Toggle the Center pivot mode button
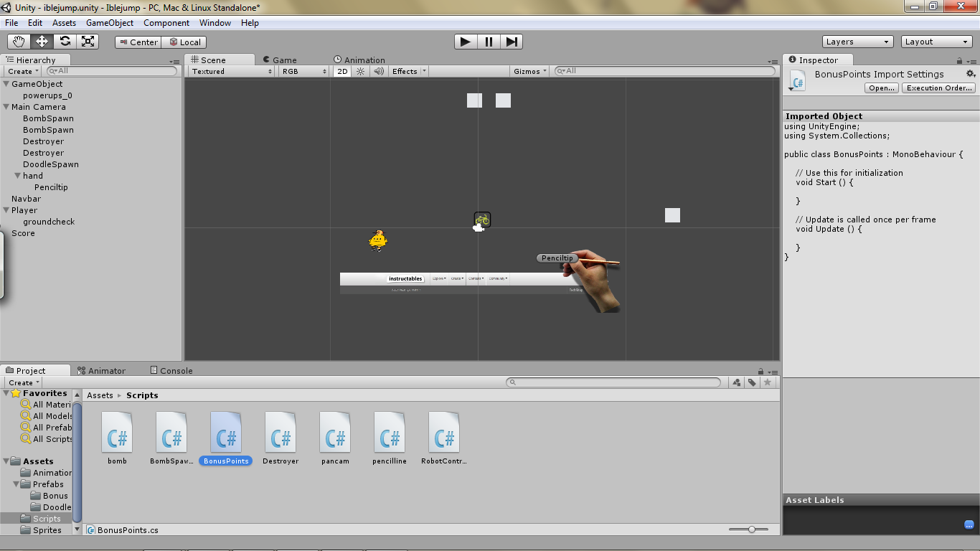Viewport: 980px width, 551px height. point(138,42)
